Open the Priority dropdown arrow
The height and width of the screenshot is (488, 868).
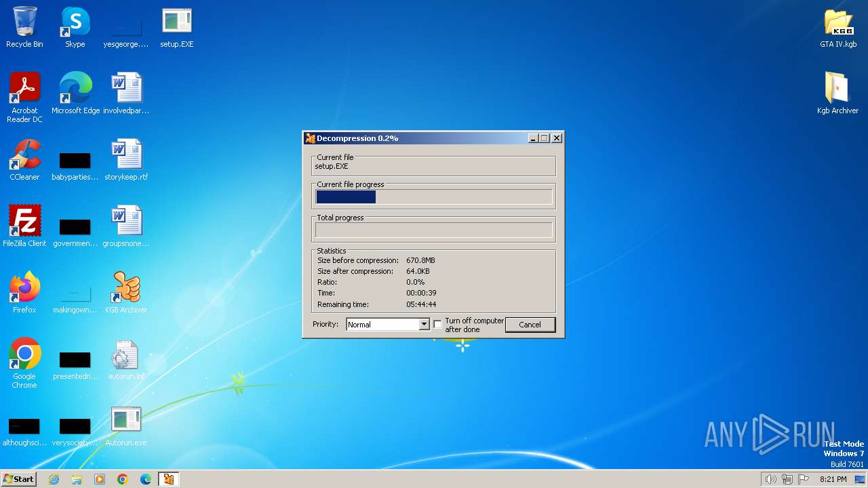[424, 325]
